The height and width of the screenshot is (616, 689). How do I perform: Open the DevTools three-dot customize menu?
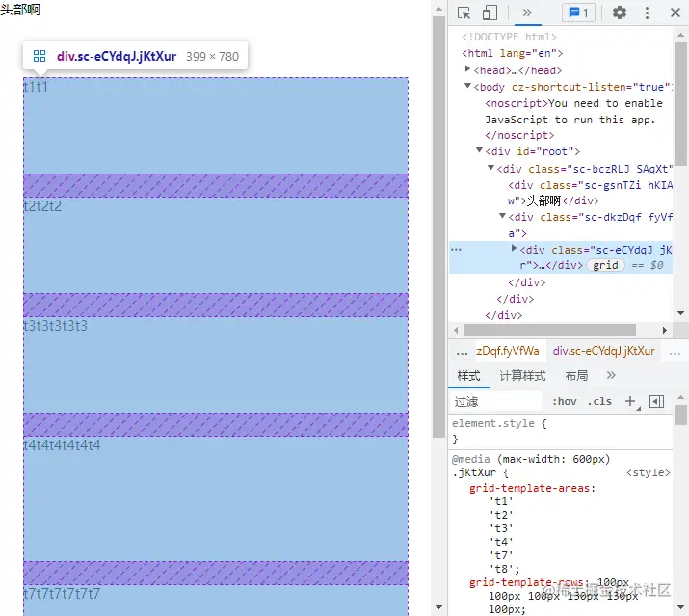point(647,13)
